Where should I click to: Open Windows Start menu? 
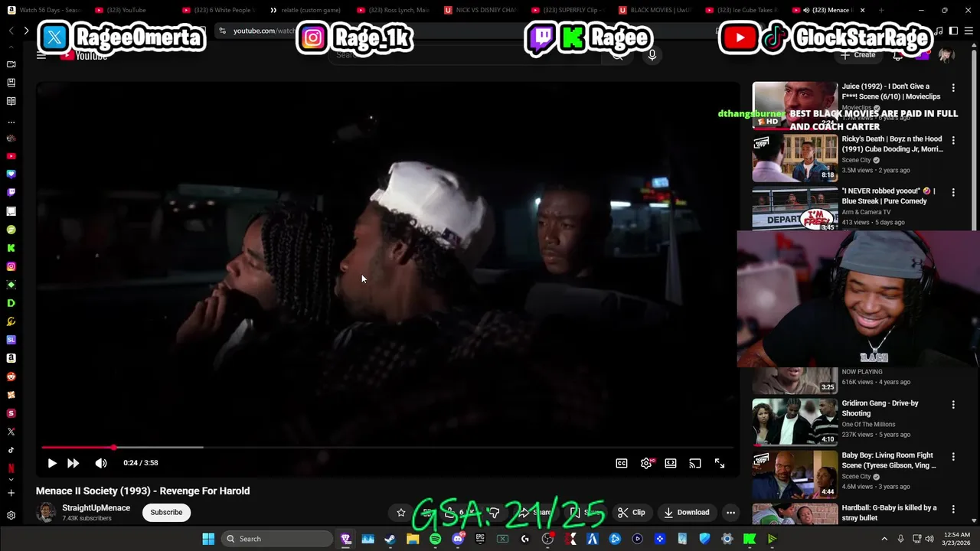point(208,539)
